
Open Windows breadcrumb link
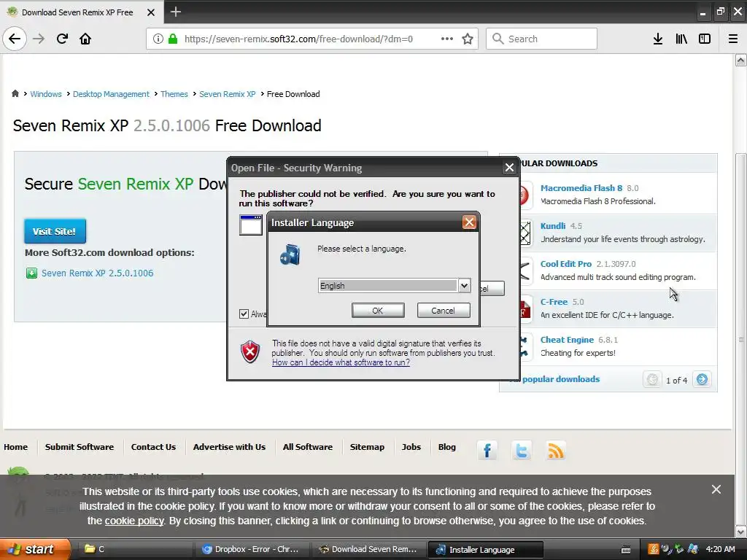click(46, 94)
